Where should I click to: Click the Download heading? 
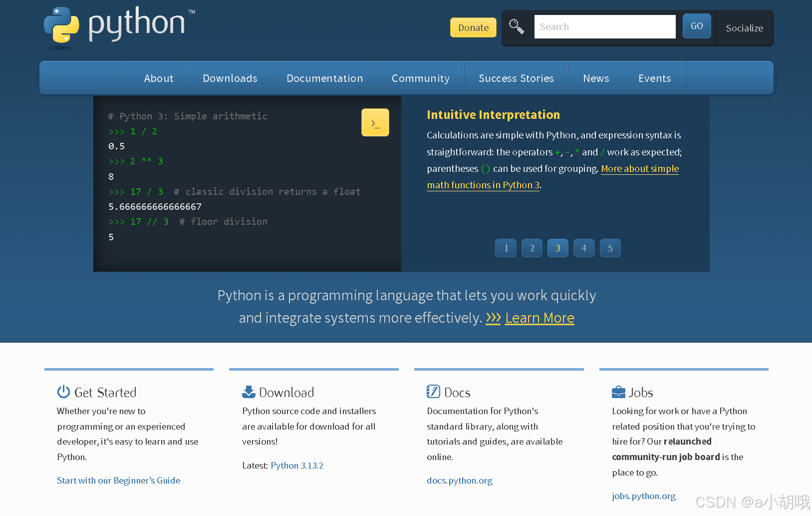pyautogui.click(x=286, y=393)
